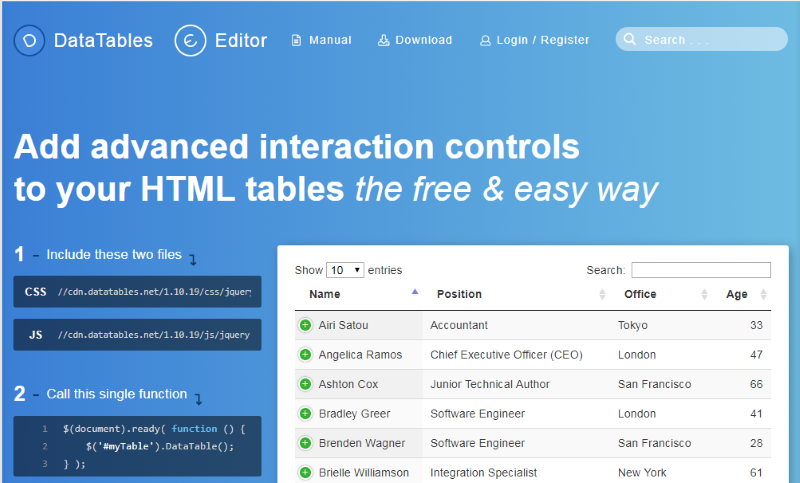Click age value 61
Image resolution: width=800 pixels, height=483 pixels.
point(756,473)
